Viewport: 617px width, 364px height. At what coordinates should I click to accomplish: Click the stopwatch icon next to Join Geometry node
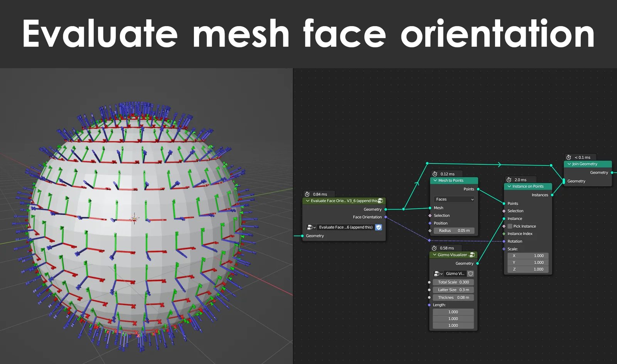tap(568, 157)
